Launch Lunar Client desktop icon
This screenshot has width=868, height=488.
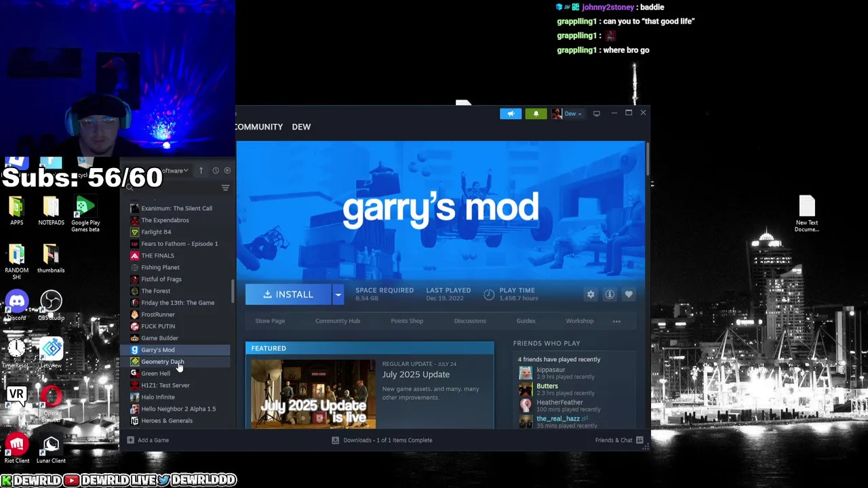[51, 448]
